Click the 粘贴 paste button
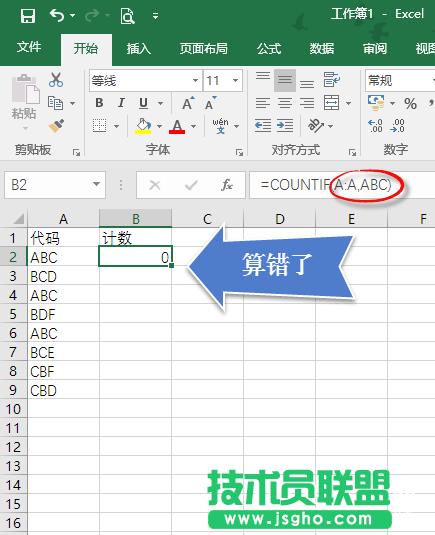The width and height of the screenshot is (435, 535). [25, 102]
